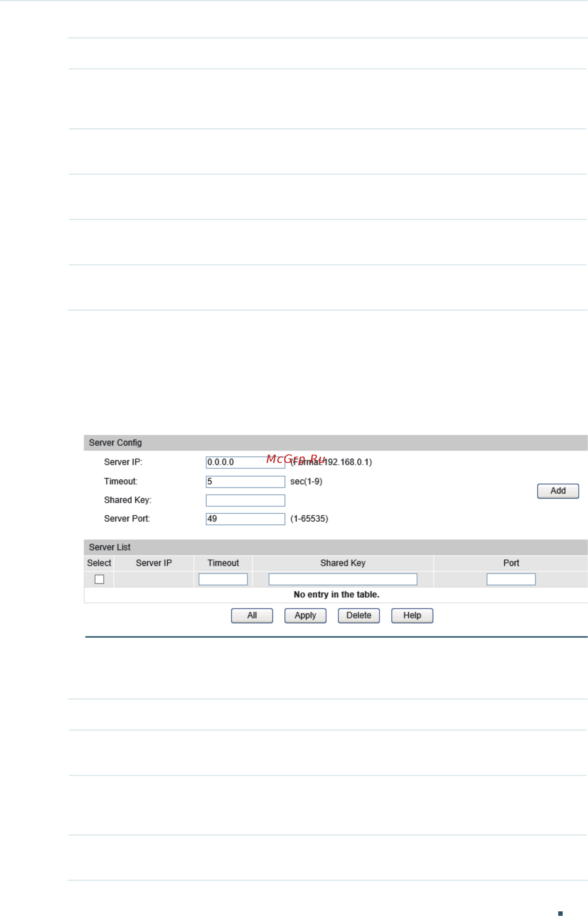The image size is (588, 917).
Task: Click the Server List section title
Action: coord(110,548)
